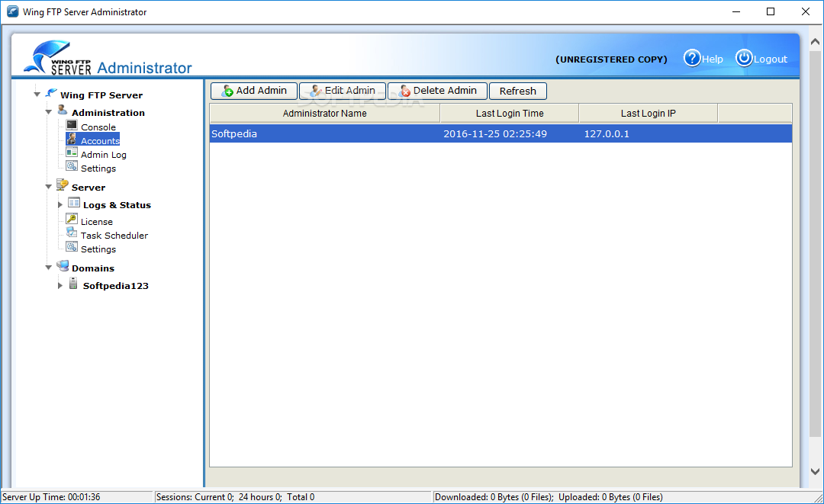The image size is (824, 504).
Task: Sort by Last Login IP column
Action: pos(648,114)
